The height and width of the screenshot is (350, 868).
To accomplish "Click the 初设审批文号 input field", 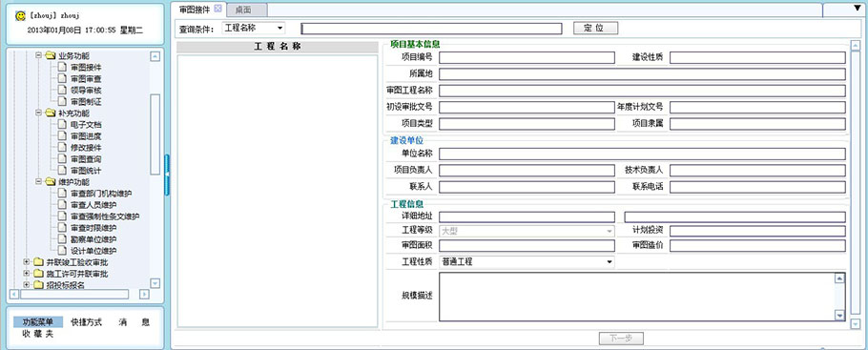I will 527,108.
